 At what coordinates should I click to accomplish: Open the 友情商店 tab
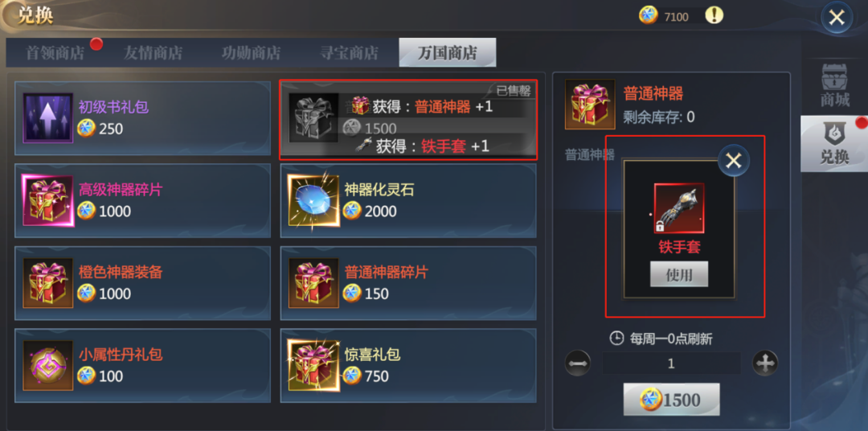153,52
